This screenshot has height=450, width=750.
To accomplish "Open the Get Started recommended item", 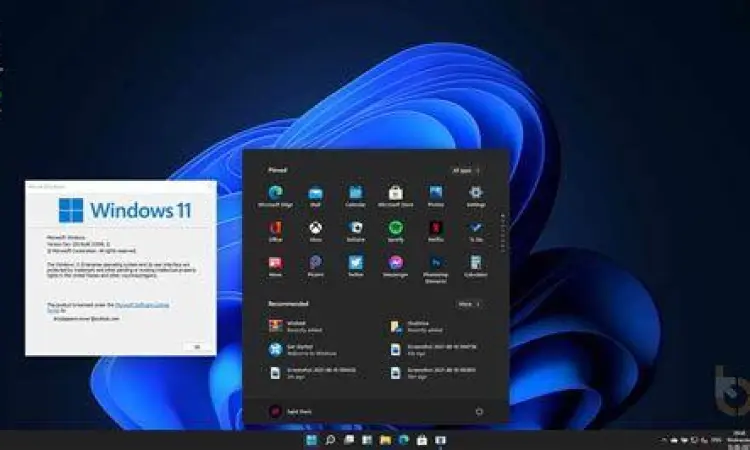I will 276,349.
